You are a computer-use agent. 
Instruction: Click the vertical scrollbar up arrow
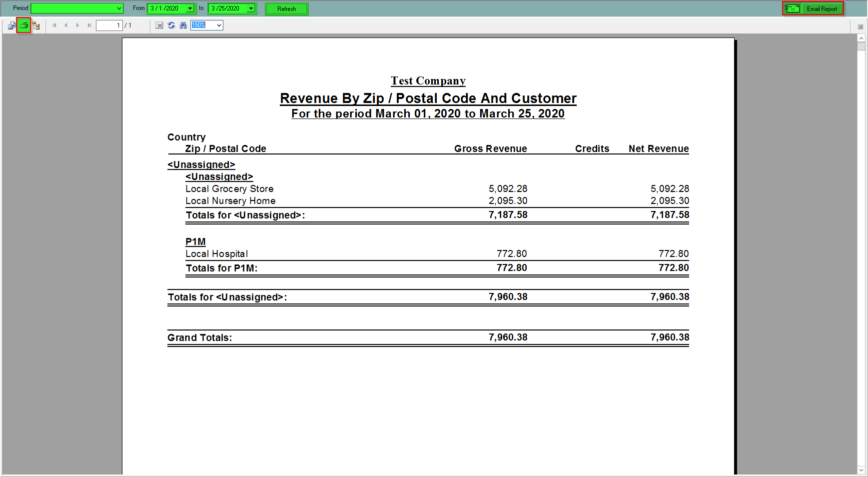(861, 38)
